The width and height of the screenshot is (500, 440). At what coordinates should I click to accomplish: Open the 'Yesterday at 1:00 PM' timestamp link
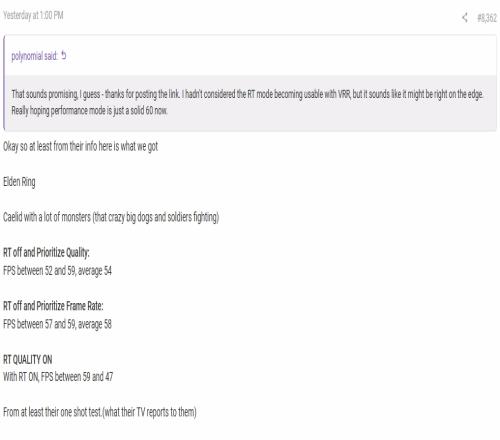point(33,15)
